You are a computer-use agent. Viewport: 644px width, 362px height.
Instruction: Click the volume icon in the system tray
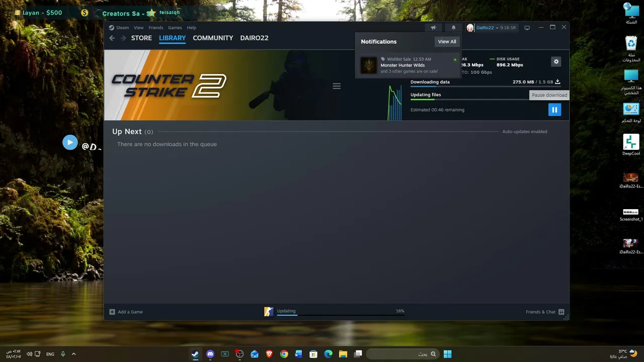coord(29,354)
